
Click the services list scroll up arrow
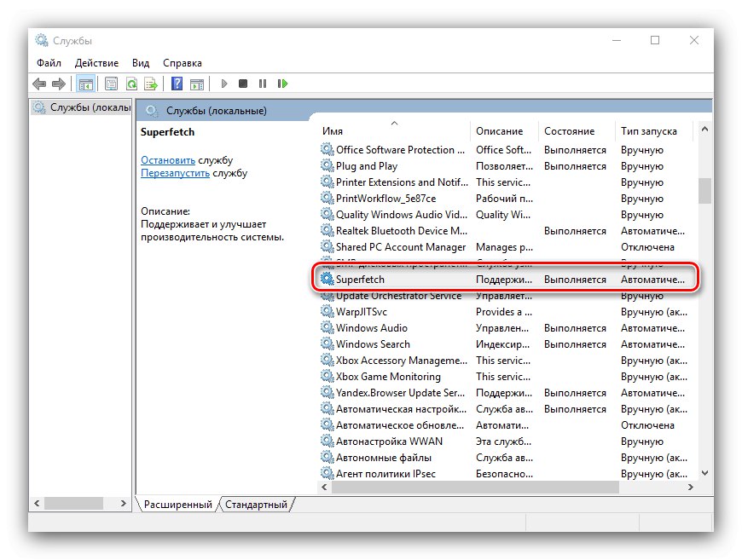704,129
